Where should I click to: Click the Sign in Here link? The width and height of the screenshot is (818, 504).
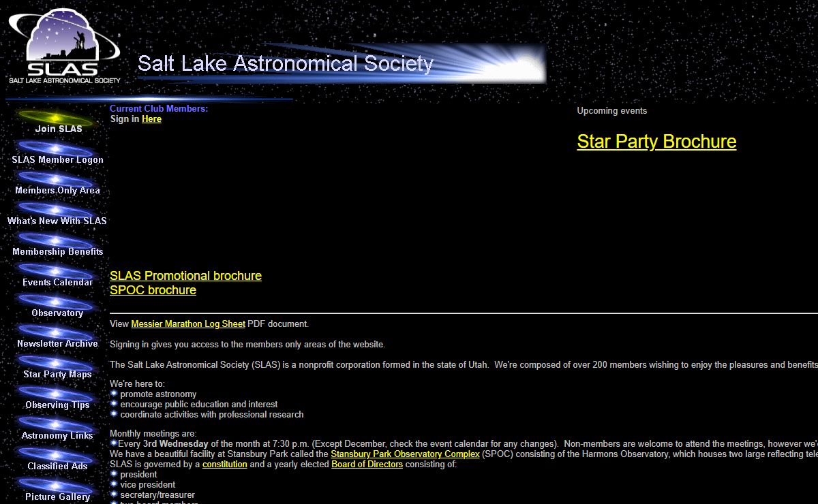(151, 119)
